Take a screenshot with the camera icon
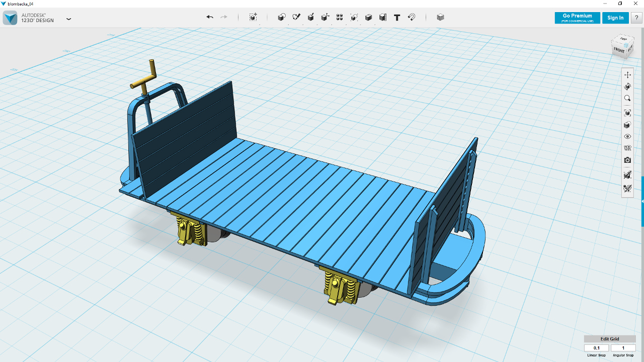This screenshot has height=362, width=644. pyautogui.click(x=627, y=160)
